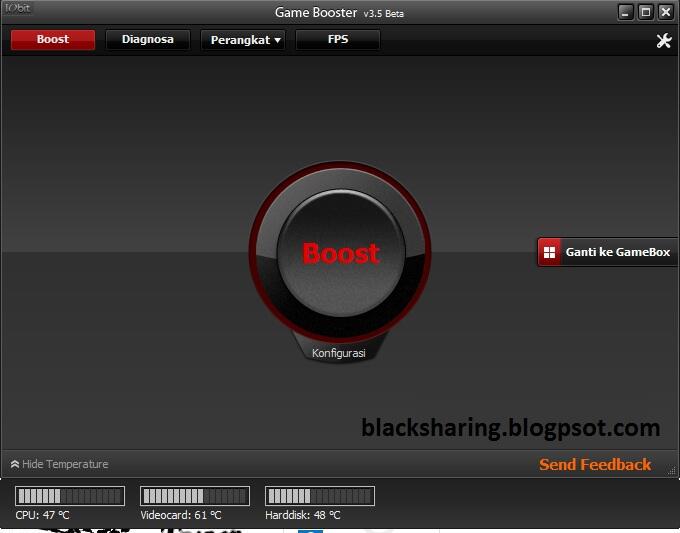Collapse temperature panel via double-chevron icon

click(x=15, y=464)
